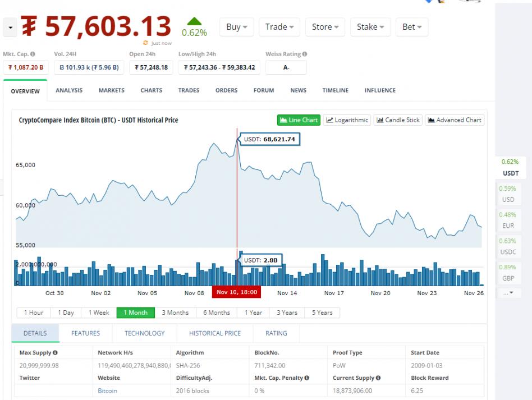The image size is (532, 400).
Task: Click the Mkt. Cap. Penalty info icon
Action: pos(307,378)
